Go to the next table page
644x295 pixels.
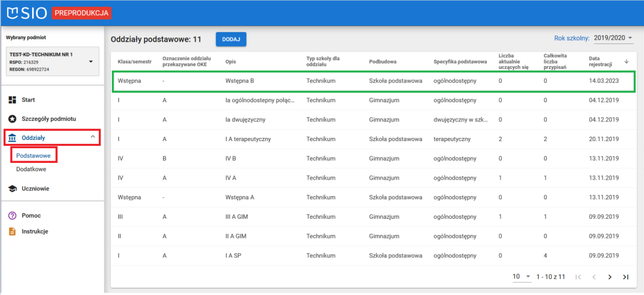click(x=609, y=277)
